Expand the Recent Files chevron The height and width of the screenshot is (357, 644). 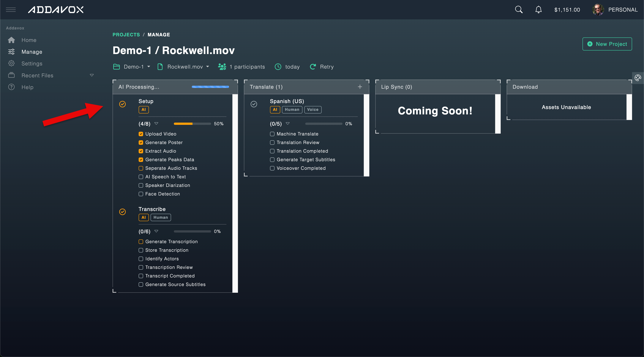tap(92, 75)
